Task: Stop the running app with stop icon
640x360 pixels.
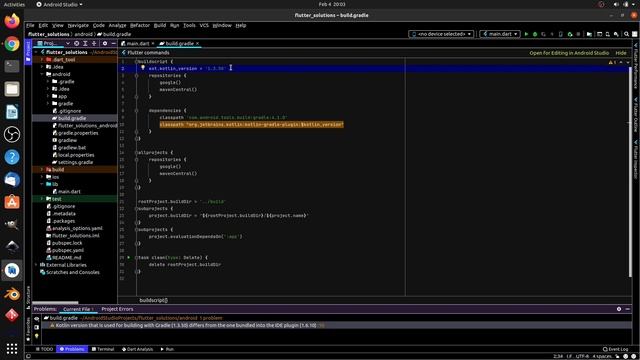Action: (578, 34)
